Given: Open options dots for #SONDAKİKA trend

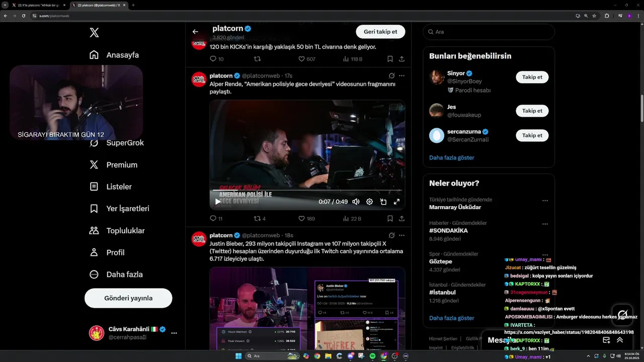Looking at the screenshot, I should coord(545,224).
